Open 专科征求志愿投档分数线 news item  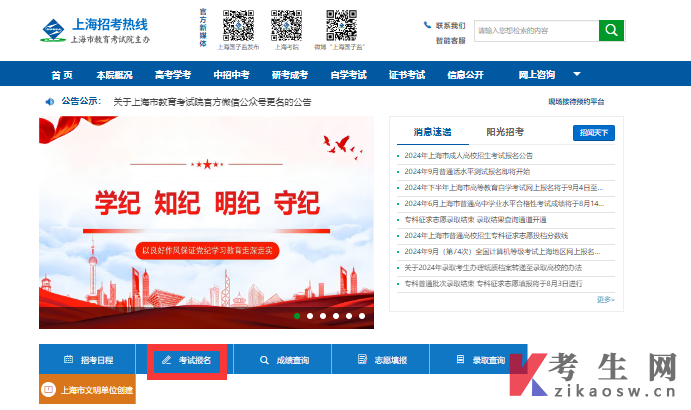(x=486, y=235)
